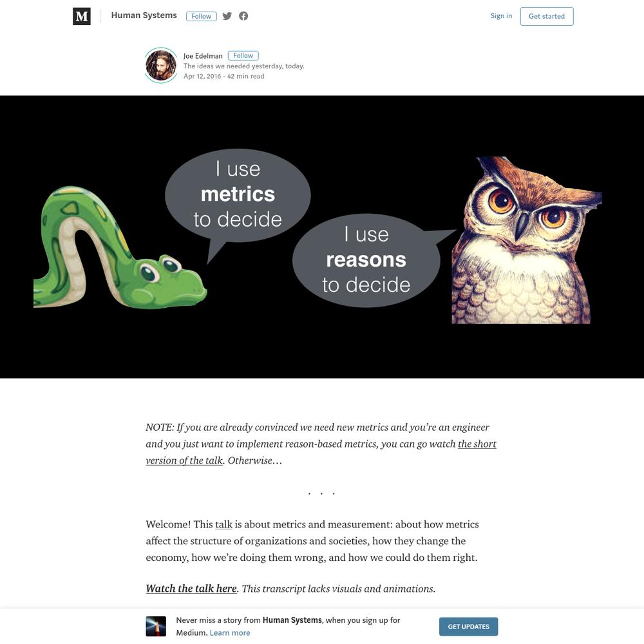Click Joe Edelman's avatar photo

tap(161, 65)
